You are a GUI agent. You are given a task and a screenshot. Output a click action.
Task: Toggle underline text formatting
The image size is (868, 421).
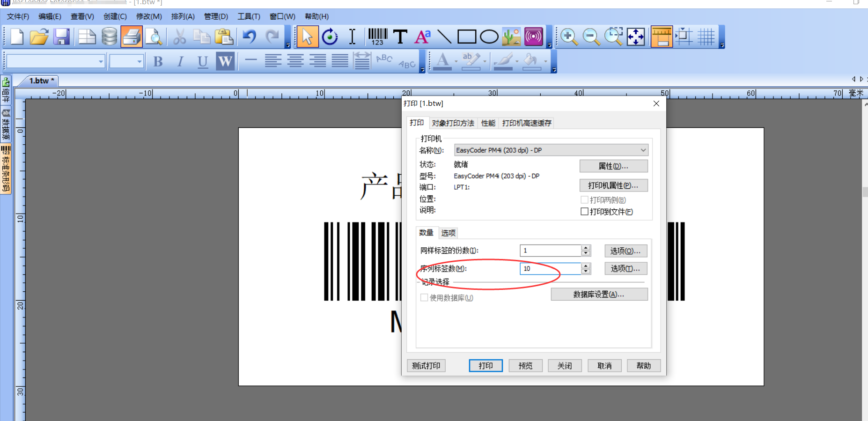coord(203,61)
